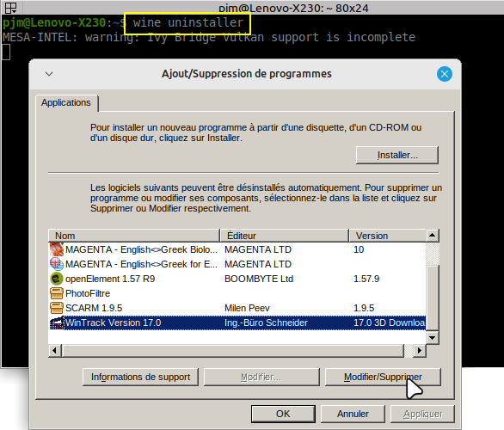Open Informations de support

(140, 377)
